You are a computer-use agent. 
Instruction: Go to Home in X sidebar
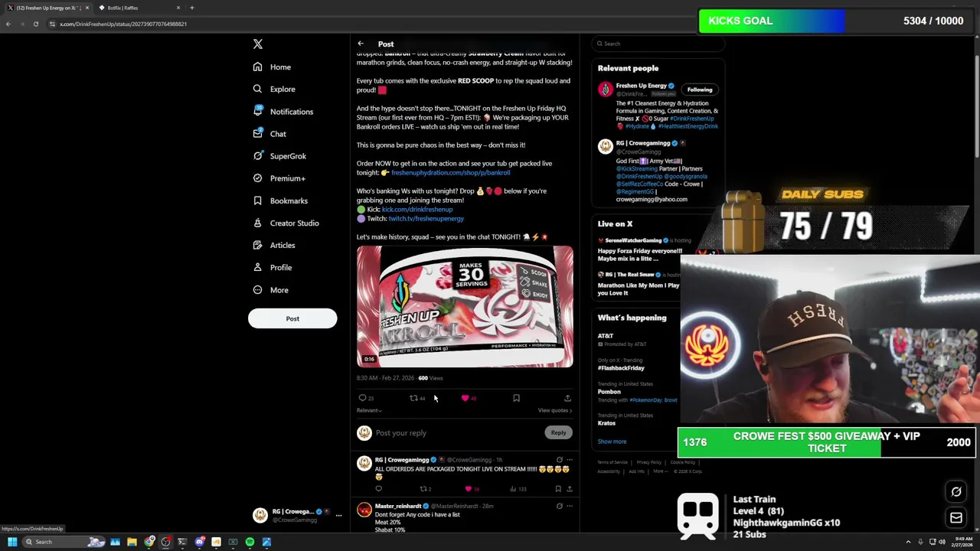click(273, 67)
